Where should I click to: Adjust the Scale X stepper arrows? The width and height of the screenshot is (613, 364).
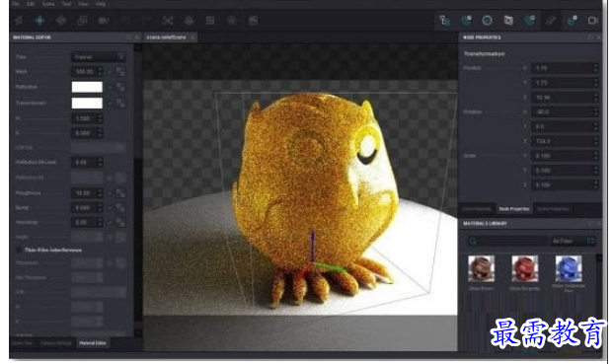[x=595, y=156]
